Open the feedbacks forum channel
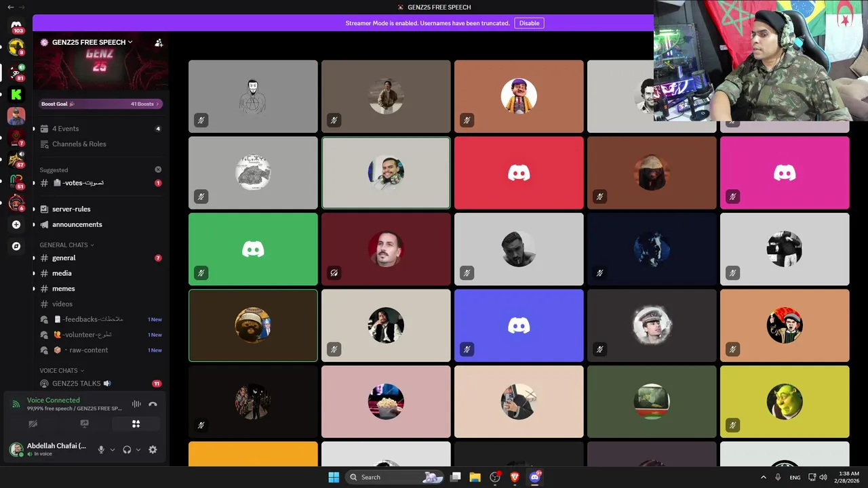This screenshot has height=488, width=868. [101, 319]
